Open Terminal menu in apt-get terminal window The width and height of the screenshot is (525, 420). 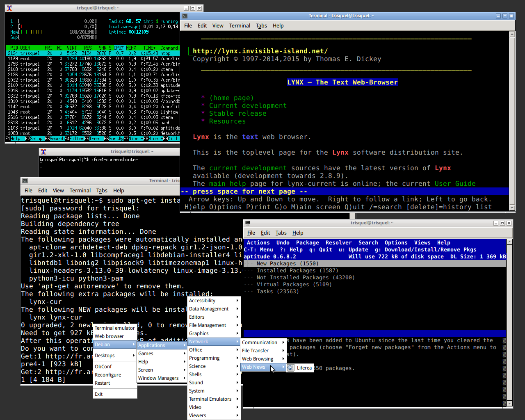coord(80,190)
